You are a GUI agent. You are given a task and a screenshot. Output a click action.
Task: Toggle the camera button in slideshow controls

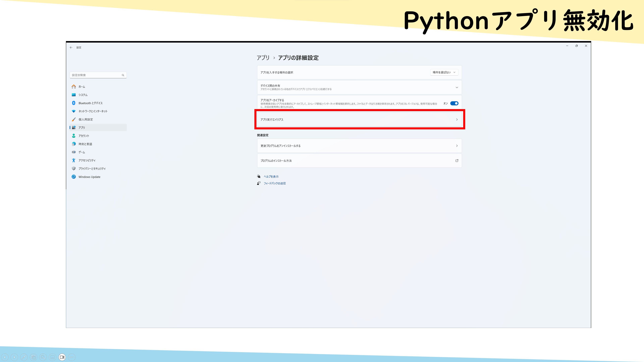(62, 357)
